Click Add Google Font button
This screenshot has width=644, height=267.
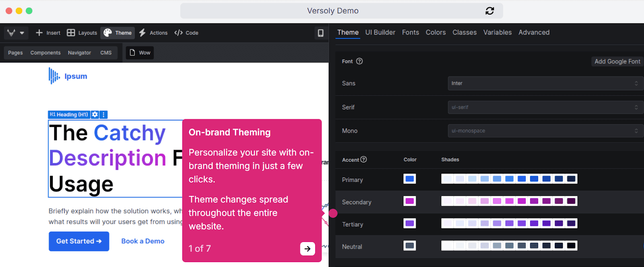point(617,62)
